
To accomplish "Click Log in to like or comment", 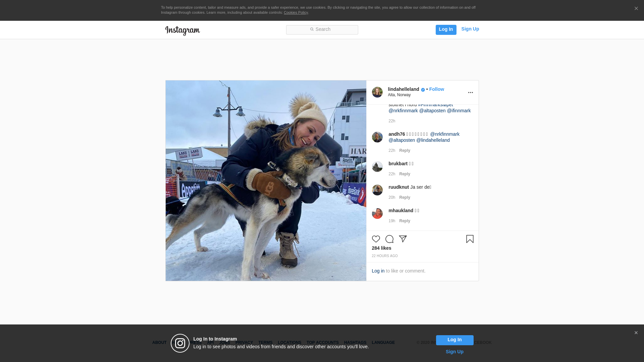I will [378, 271].
